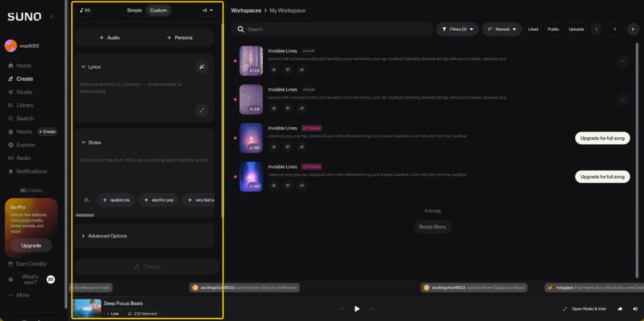Share the 2:19 Invisible Lines song
Screen dimensions: 644x321
tap(301, 70)
